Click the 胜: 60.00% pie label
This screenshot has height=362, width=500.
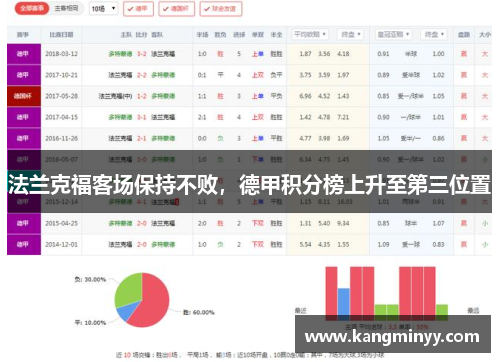click(199, 312)
